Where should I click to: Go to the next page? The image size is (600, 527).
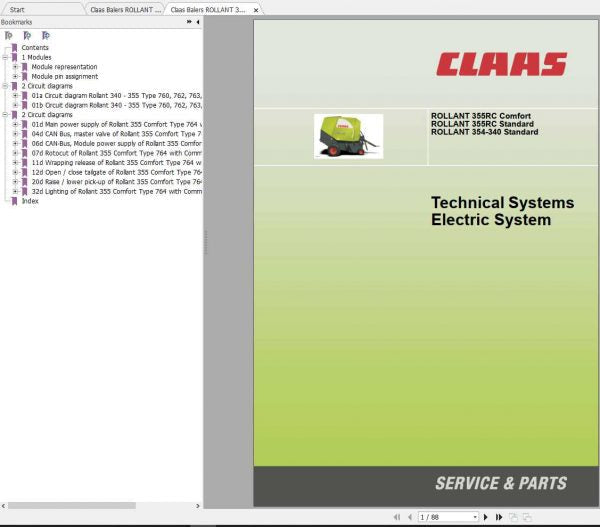tap(486, 517)
